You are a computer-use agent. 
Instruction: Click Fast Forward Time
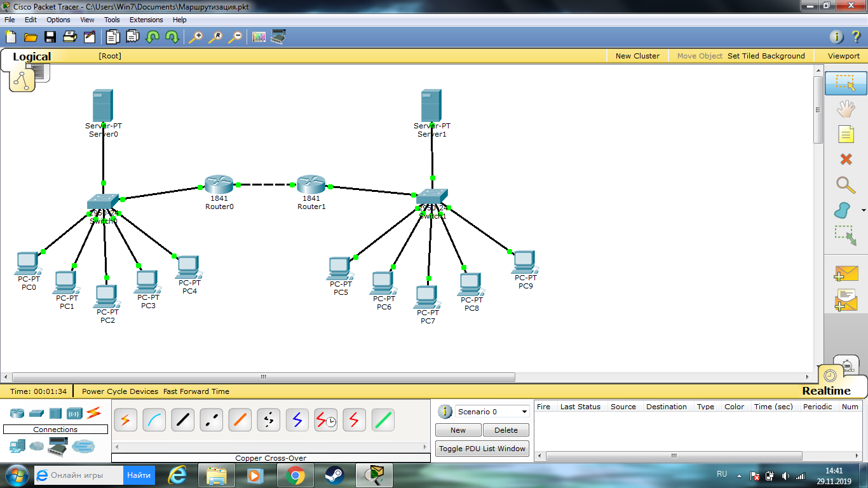pos(196,391)
